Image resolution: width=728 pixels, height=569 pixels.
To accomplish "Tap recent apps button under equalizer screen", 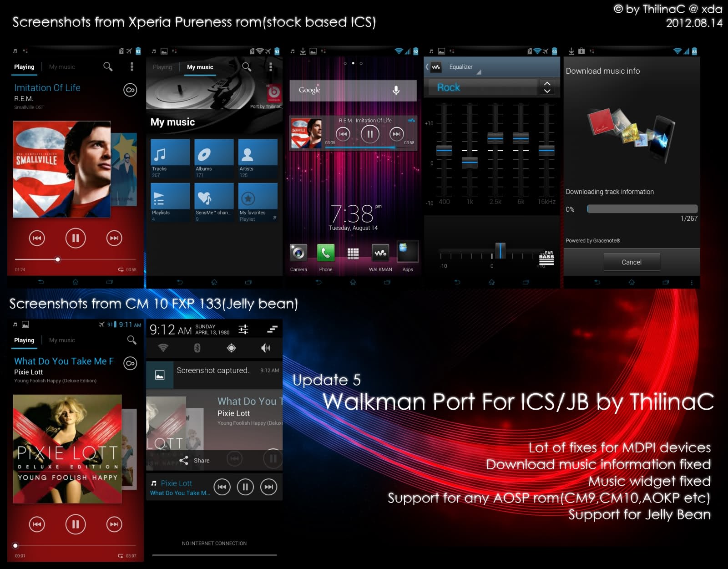I will [x=526, y=282].
